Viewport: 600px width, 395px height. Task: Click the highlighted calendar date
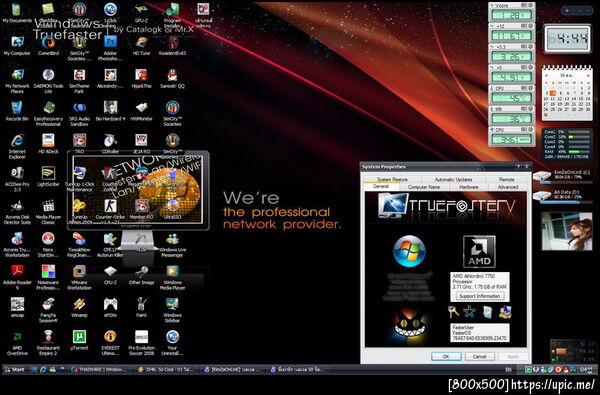click(x=553, y=93)
